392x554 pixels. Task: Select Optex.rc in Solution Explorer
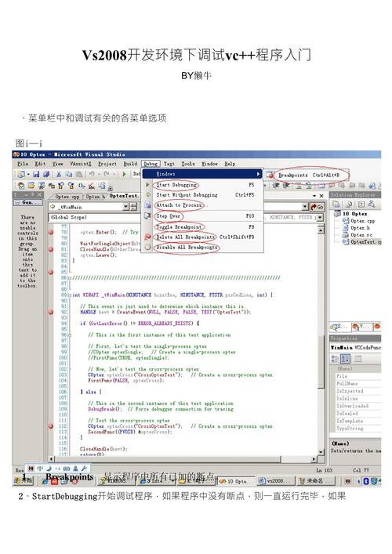pyautogui.click(x=360, y=235)
